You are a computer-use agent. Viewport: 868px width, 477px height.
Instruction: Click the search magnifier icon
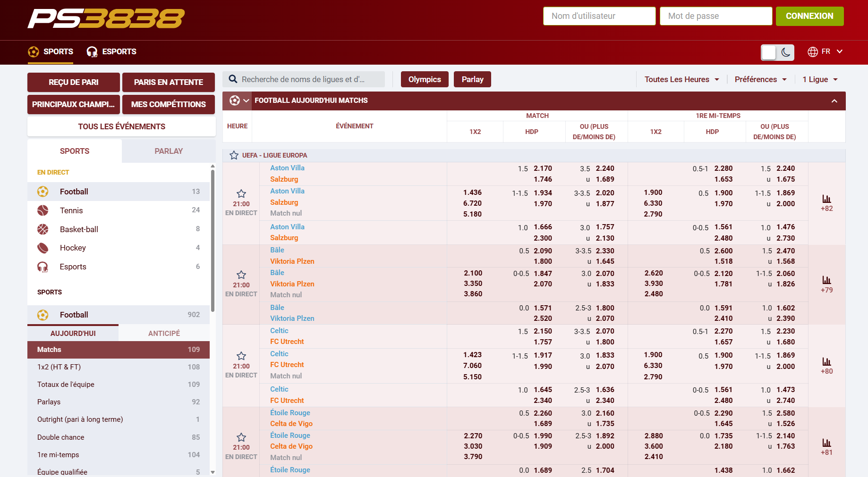point(233,79)
